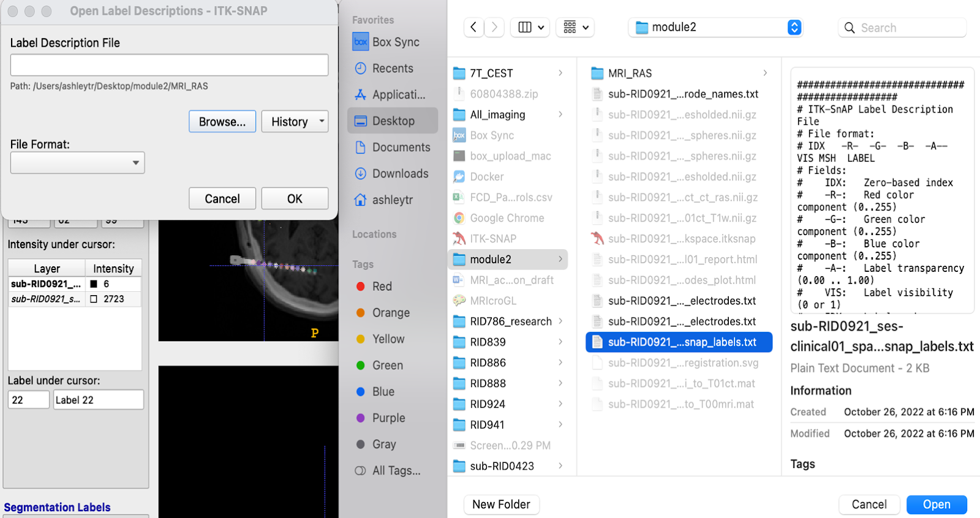The height and width of the screenshot is (518, 980).
Task: Open the ashleytr home folder
Action: [392, 200]
